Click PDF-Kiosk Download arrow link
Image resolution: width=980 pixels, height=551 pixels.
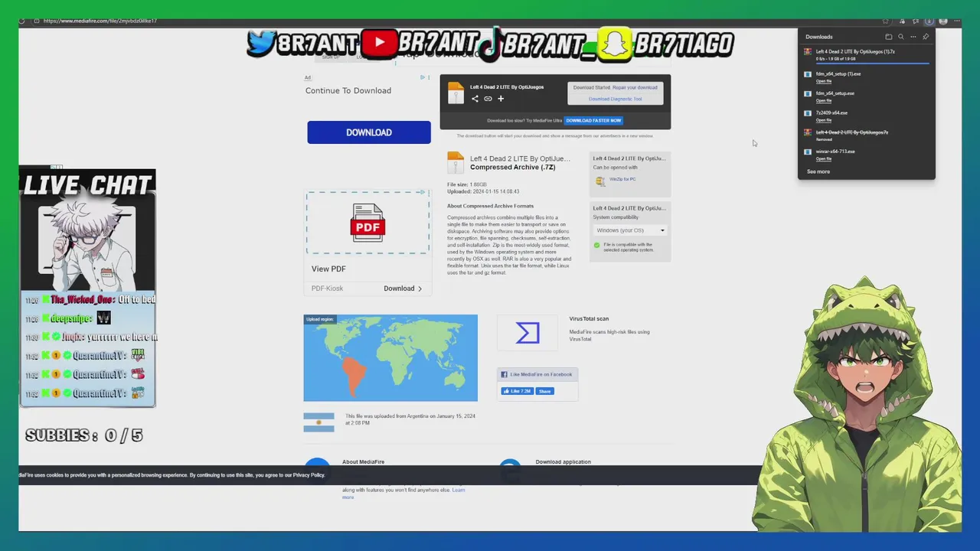[x=403, y=289]
